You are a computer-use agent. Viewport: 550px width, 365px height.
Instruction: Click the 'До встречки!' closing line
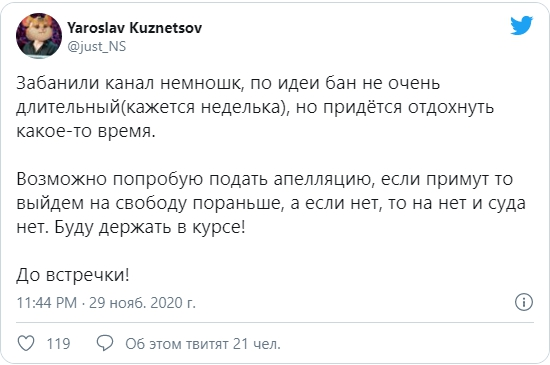(73, 275)
